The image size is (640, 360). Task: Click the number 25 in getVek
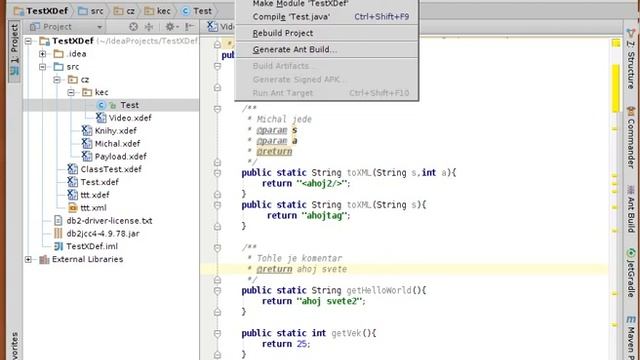click(x=302, y=344)
